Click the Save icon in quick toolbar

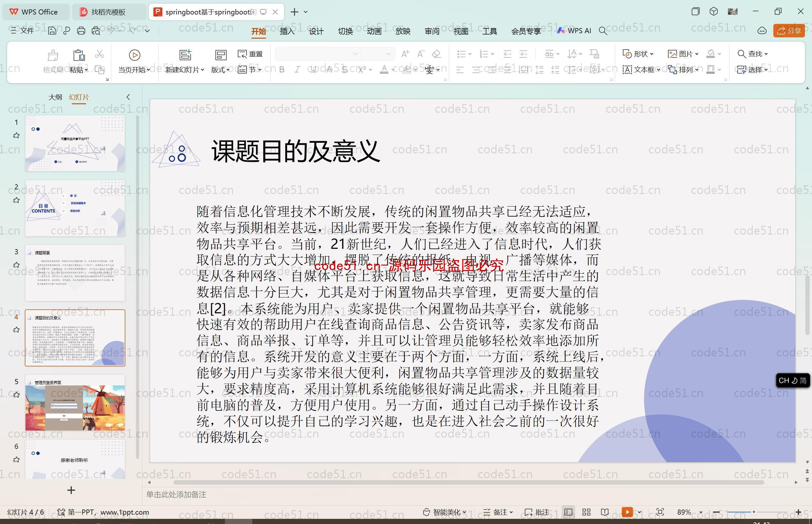(52, 31)
